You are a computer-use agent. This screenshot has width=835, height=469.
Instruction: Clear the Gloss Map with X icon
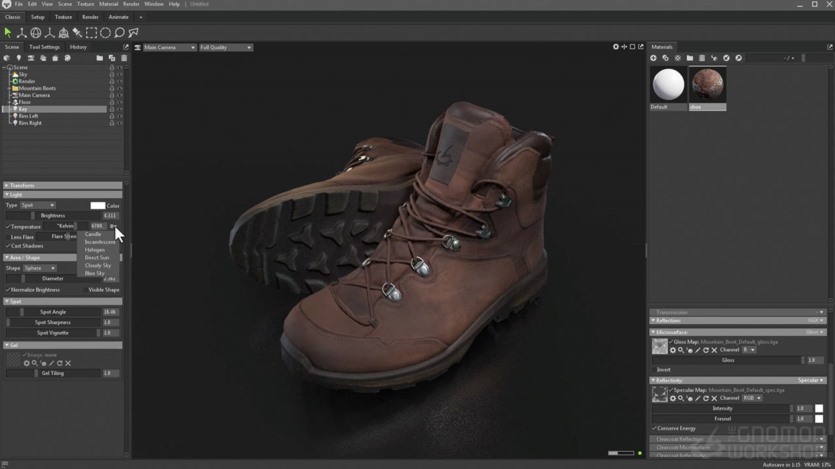click(x=714, y=350)
